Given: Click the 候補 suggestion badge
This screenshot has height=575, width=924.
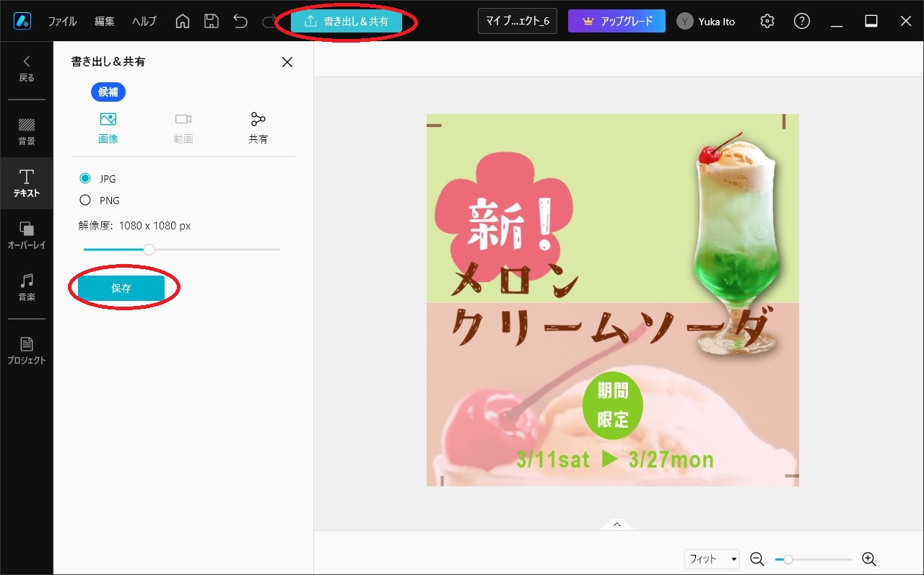Looking at the screenshot, I should coord(108,92).
